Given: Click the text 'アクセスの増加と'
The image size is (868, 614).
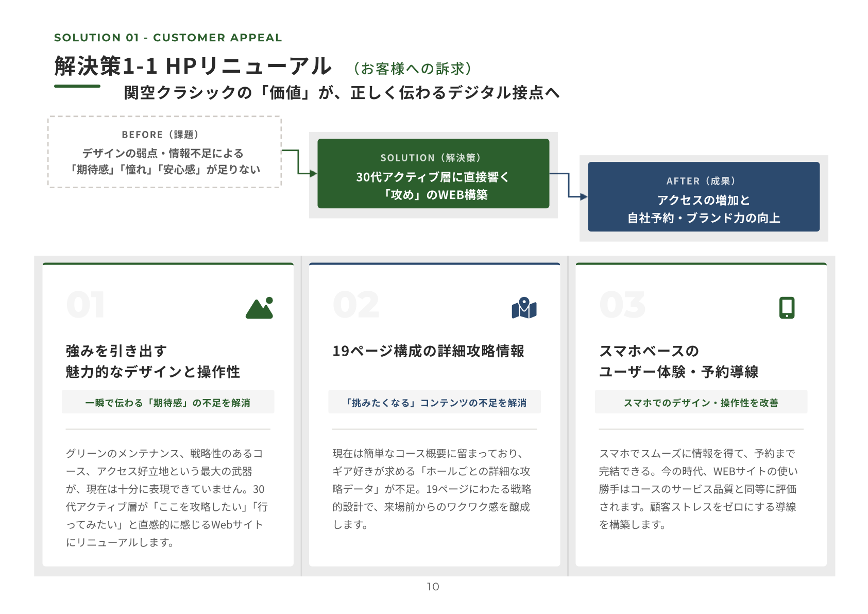Looking at the screenshot, I should point(704,200).
